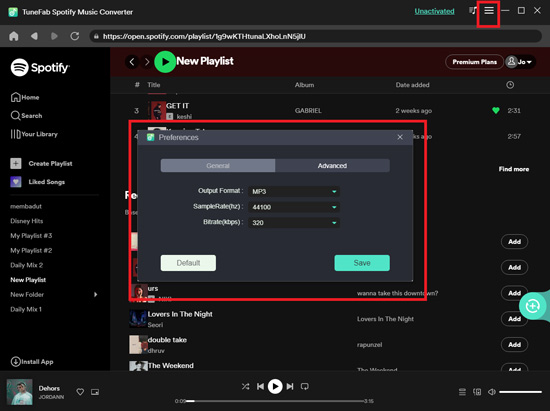Screen dimensions: 550x411
Task: Click the Lovers In The Night cover thumbnail
Action: pos(138,319)
